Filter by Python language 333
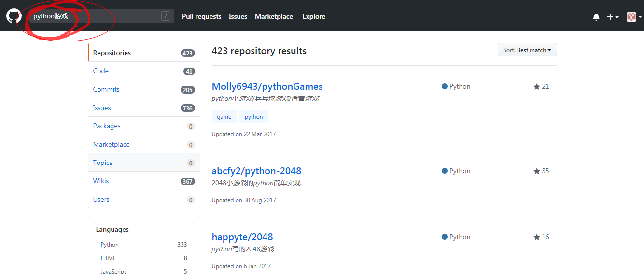 [144, 245]
